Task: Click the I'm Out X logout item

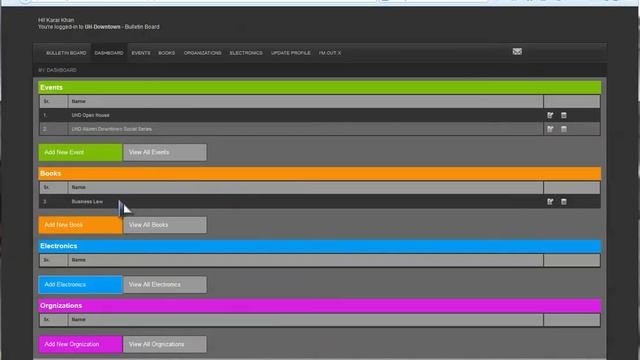Action: 330,53
